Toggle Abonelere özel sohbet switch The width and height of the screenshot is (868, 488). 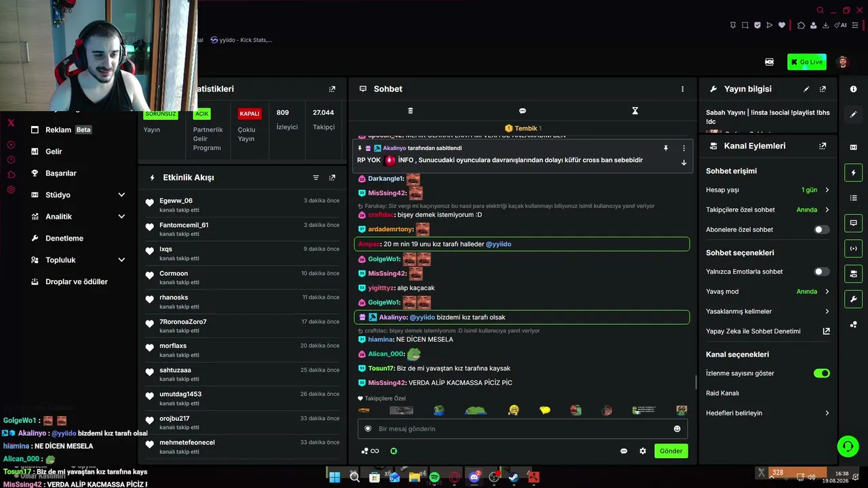tap(821, 230)
